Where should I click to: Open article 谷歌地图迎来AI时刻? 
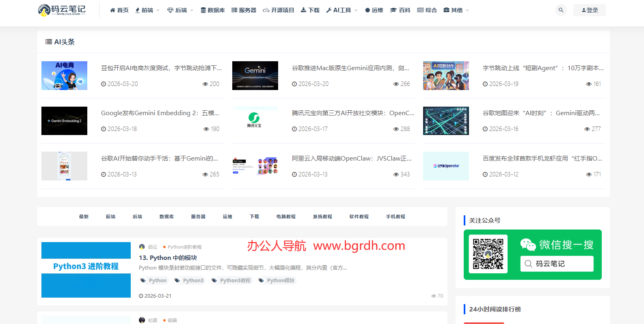[x=541, y=113]
